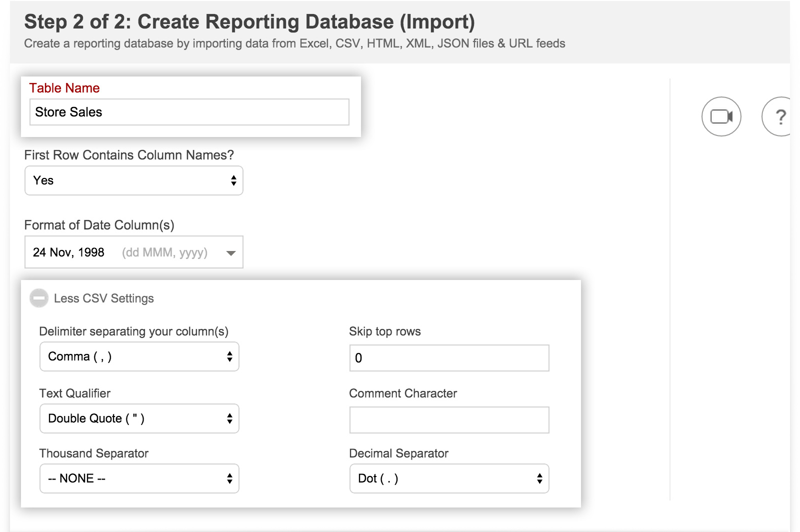Screen dimensions: 800x532
Task: Click the Comment Character label
Action: (x=402, y=393)
